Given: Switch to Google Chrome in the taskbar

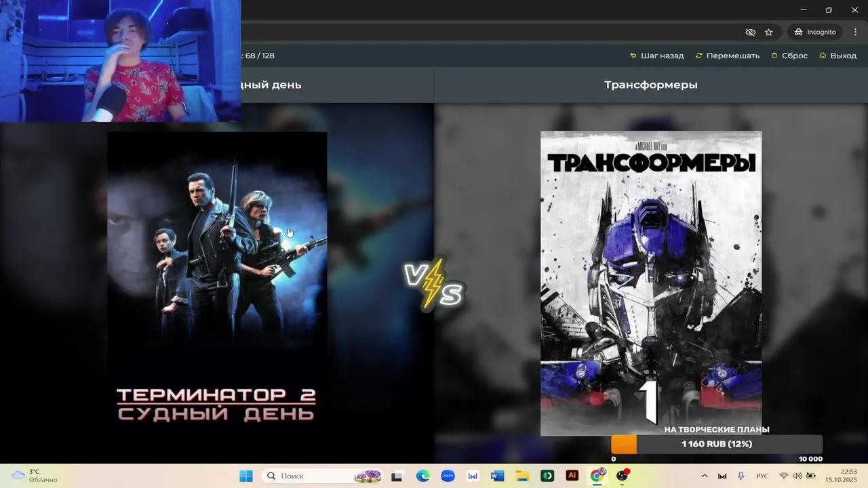Looking at the screenshot, I should (x=597, y=476).
